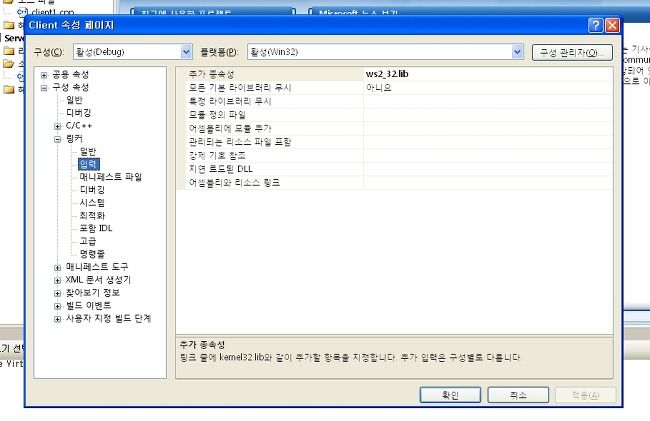Screen dimensions: 650x421
Task: Select the 시스템 tree item
Action: point(92,203)
